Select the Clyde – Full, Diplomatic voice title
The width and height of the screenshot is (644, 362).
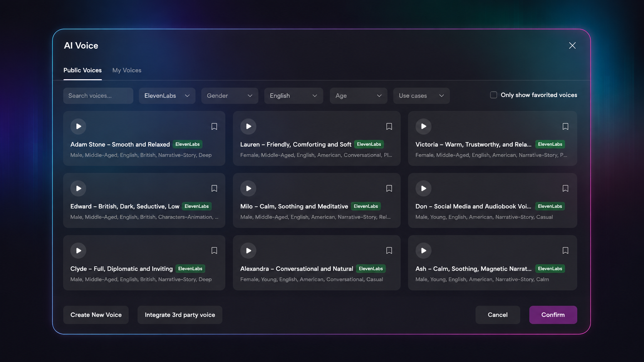[x=122, y=269]
